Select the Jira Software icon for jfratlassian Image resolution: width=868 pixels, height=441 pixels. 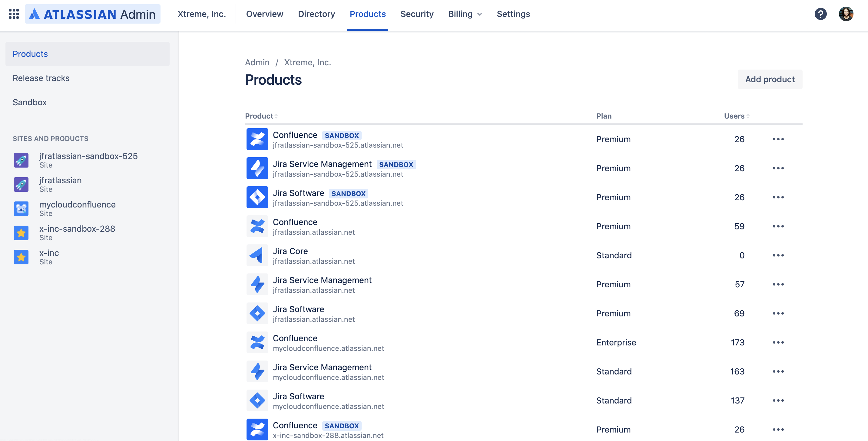(257, 313)
